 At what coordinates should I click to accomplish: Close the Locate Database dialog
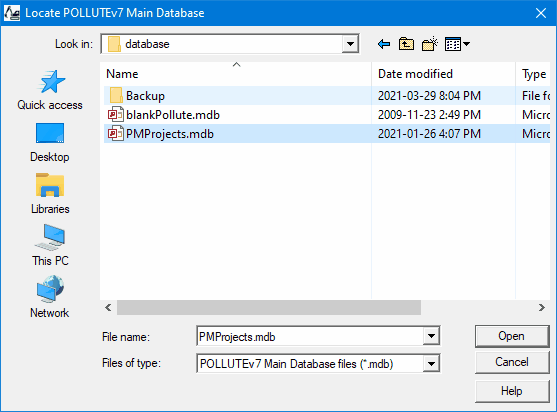(541, 13)
